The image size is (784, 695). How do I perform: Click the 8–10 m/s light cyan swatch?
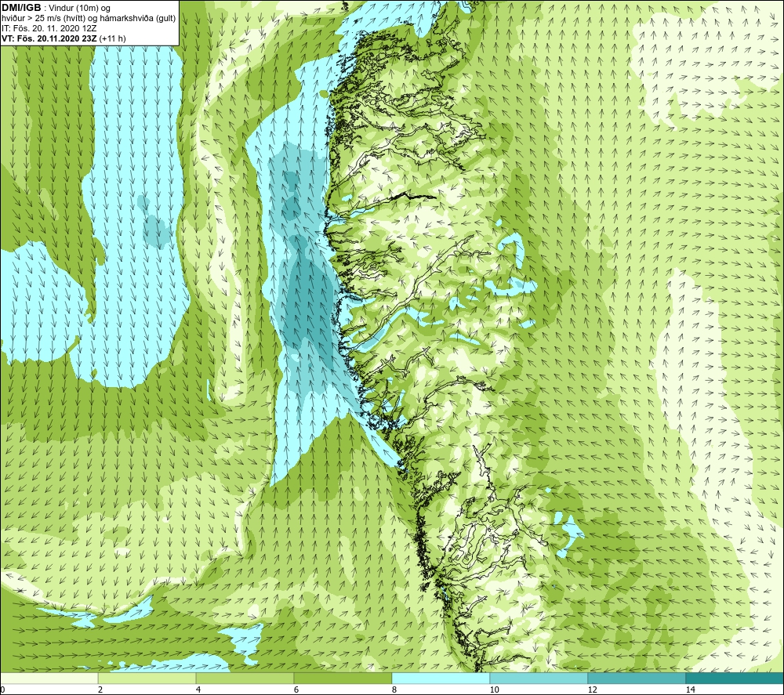click(x=441, y=678)
